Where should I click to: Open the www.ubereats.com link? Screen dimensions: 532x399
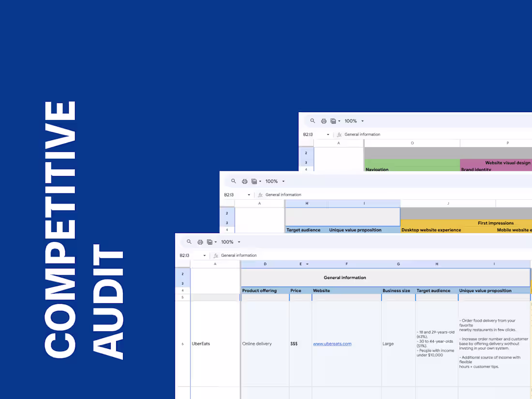[332, 343]
